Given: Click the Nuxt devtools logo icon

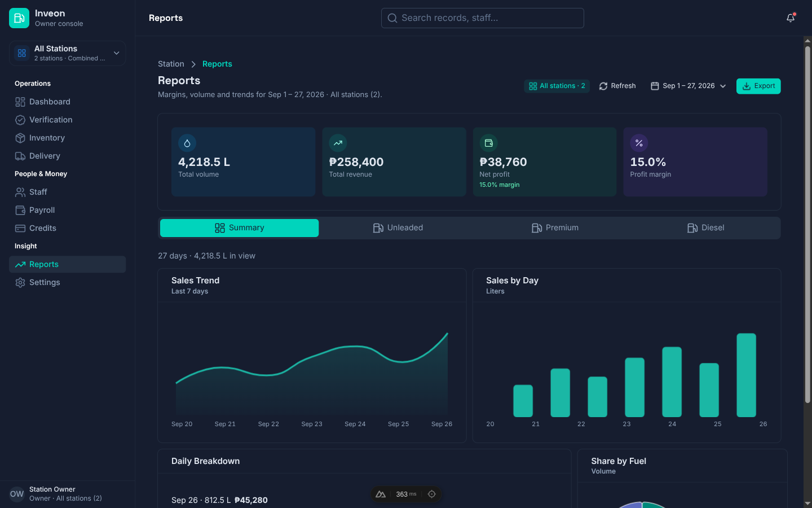Looking at the screenshot, I should tap(381, 494).
